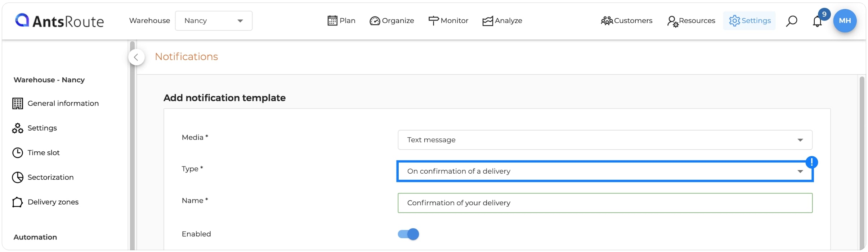Click the Delivery zones polygon icon
868x252 pixels.
18,202
